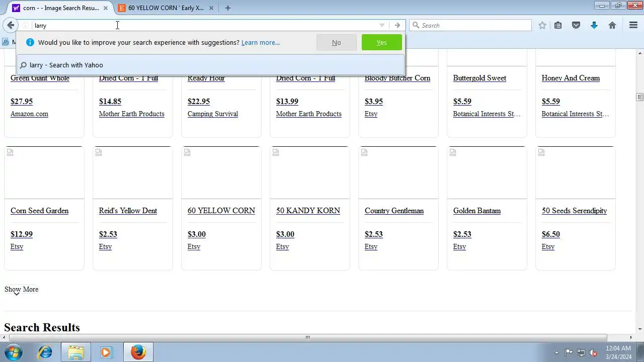Open the address bar history dropdown arrow
This screenshot has width=644, height=362.
[382, 25]
